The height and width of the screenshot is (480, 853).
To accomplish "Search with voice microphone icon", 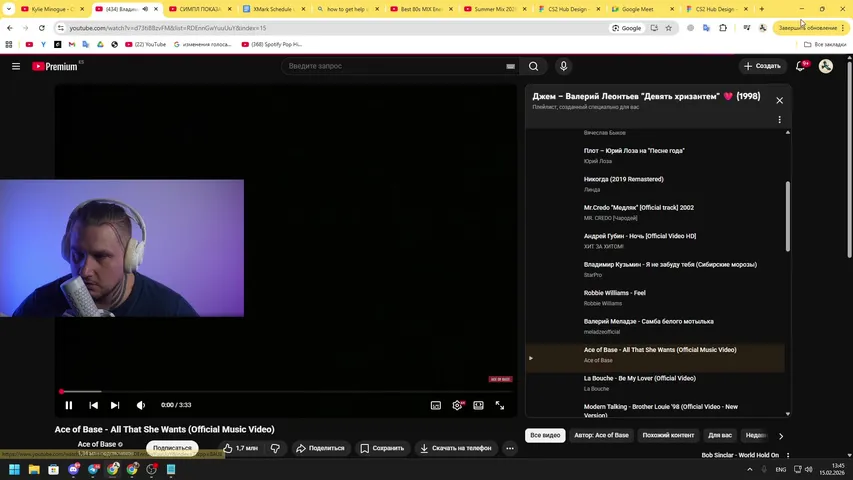I will (564, 66).
